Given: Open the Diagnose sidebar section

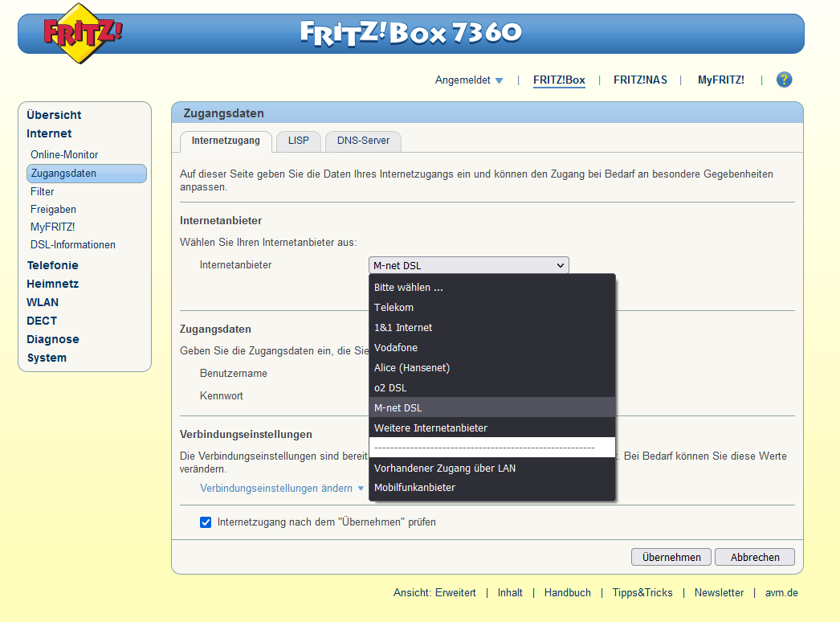Looking at the screenshot, I should pos(53,339).
